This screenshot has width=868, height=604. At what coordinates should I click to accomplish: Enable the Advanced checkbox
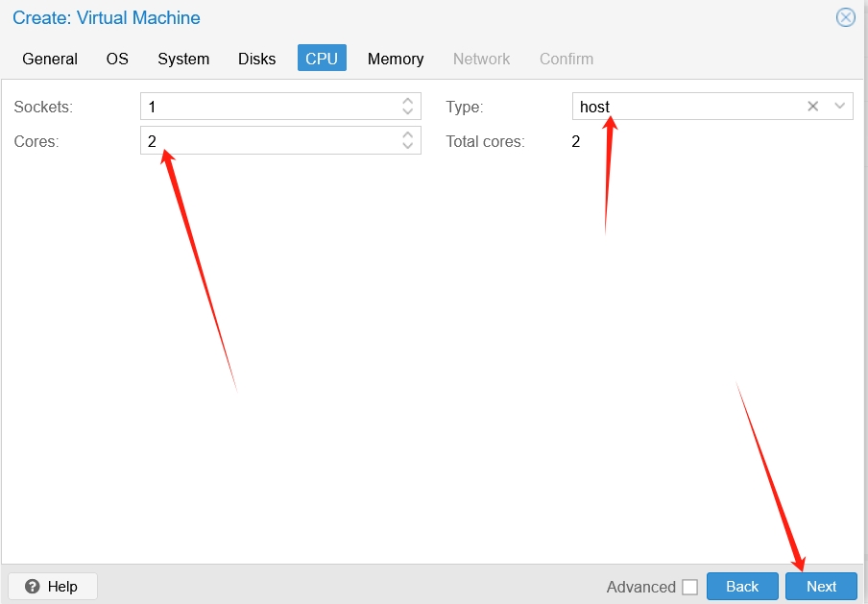[x=689, y=587]
